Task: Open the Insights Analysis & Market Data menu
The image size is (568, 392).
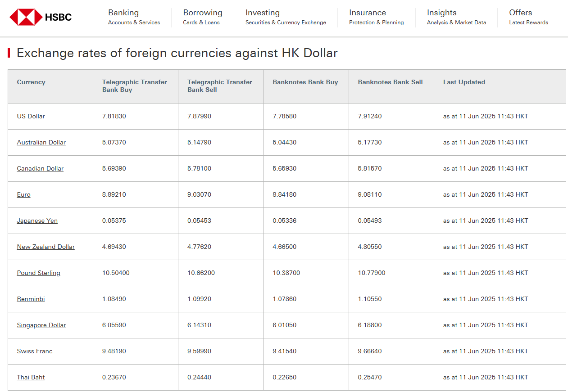Action: [x=456, y=17]
